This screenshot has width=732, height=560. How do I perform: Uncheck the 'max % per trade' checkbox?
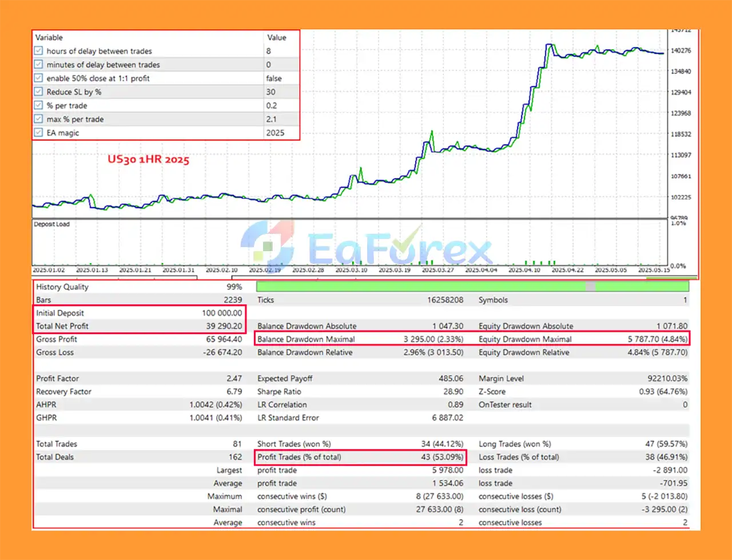(x=39, y=120)
